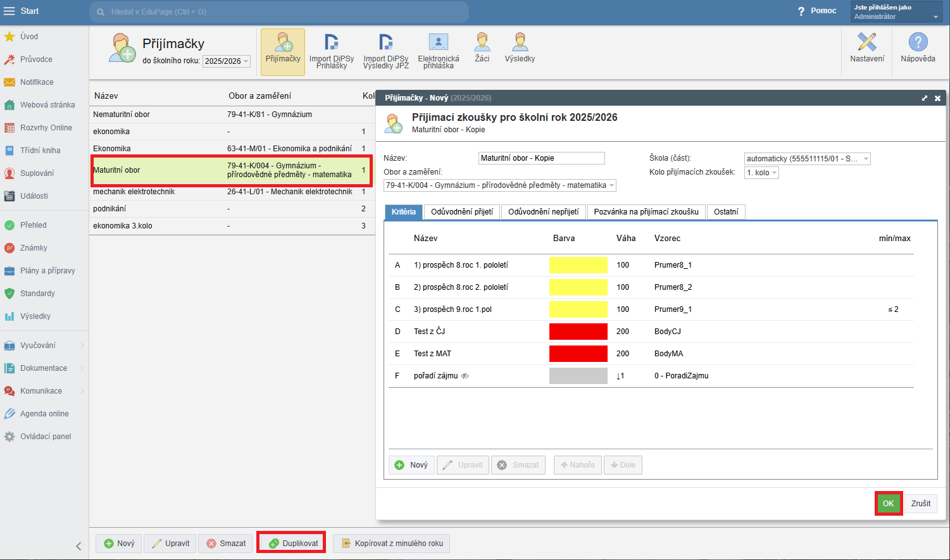Switch to the Kritéria tab
The height and width of the screenshot is (560, 950).
[404, 212]
